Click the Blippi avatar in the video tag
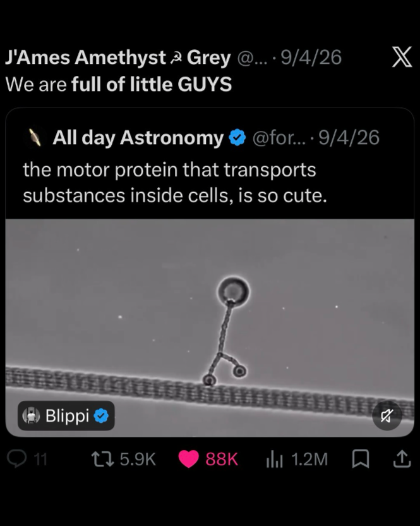Image resolution: width=420 pixels, height=526 pixels. coord(31,416)
